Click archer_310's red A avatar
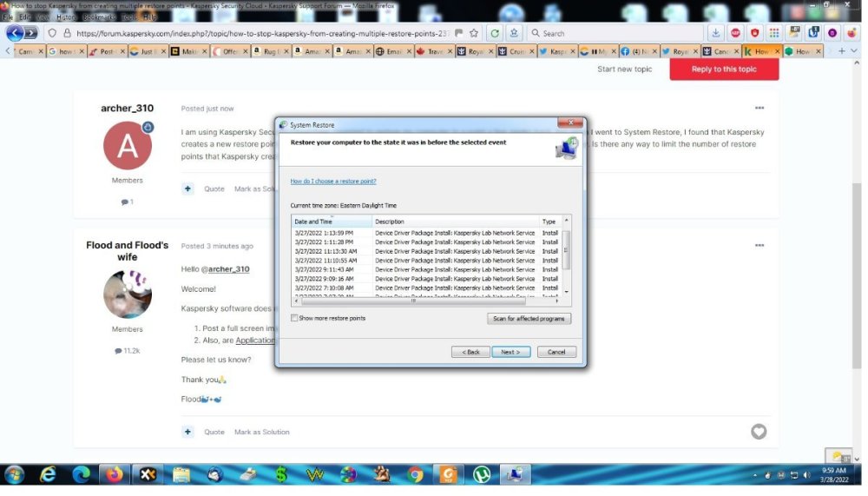This screenshot has height=496, width=868. click(128, 145)
